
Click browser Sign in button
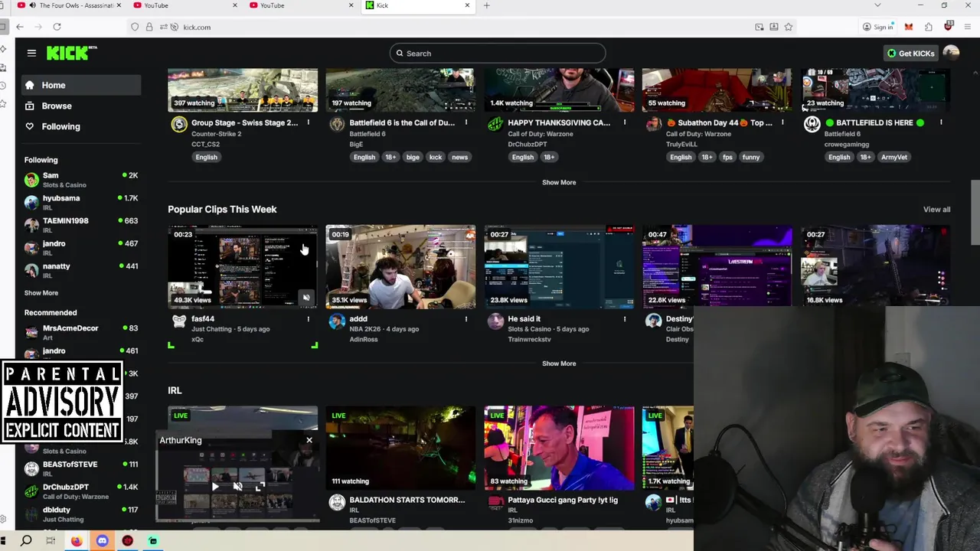[878, 27]
